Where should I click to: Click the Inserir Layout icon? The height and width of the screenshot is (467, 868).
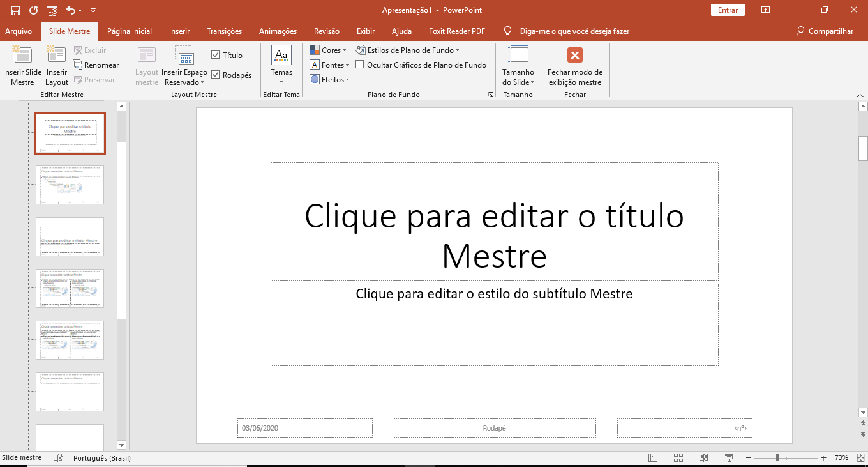56,56
